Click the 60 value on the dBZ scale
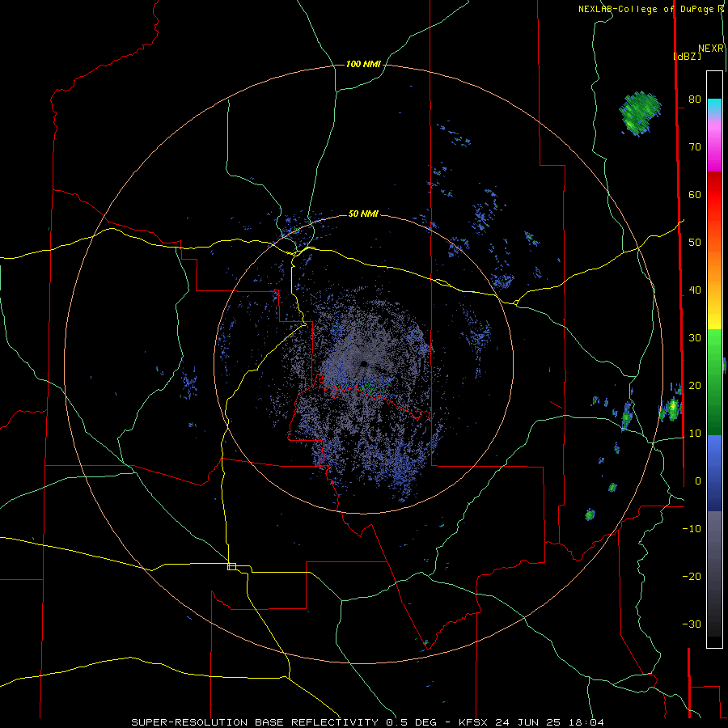 (x=695, y=194)
